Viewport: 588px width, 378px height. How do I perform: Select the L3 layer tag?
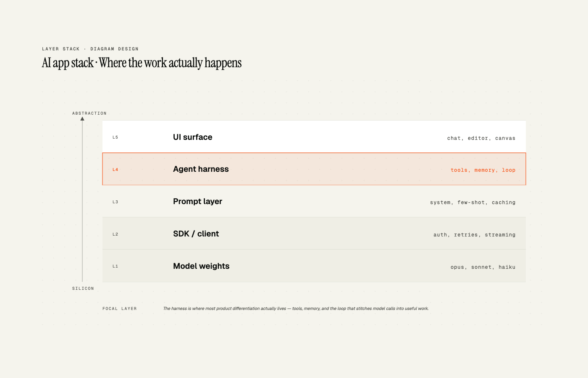115,202
